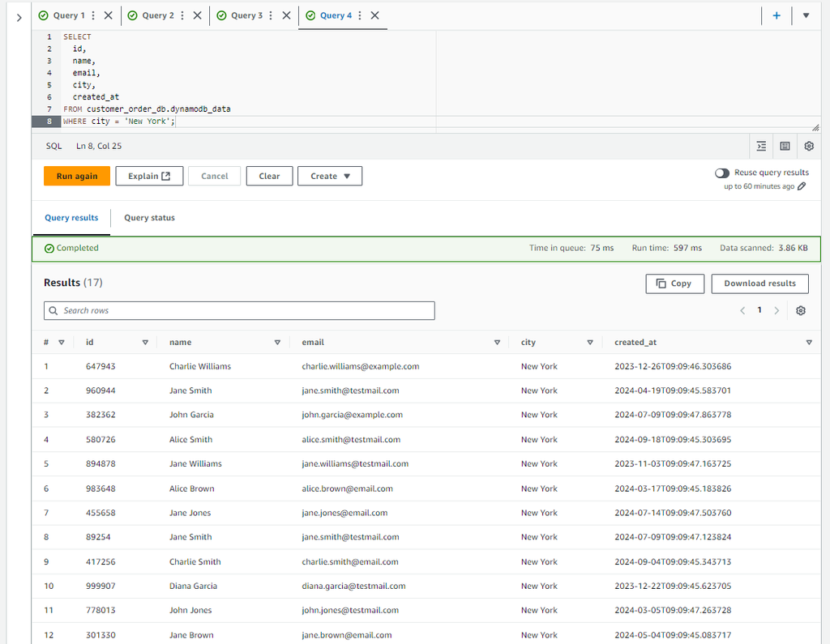Image resolution: width=830 pixels, height=644 pixels.
Task: Go to next results page with right arrow
Action: click(777, 310)
